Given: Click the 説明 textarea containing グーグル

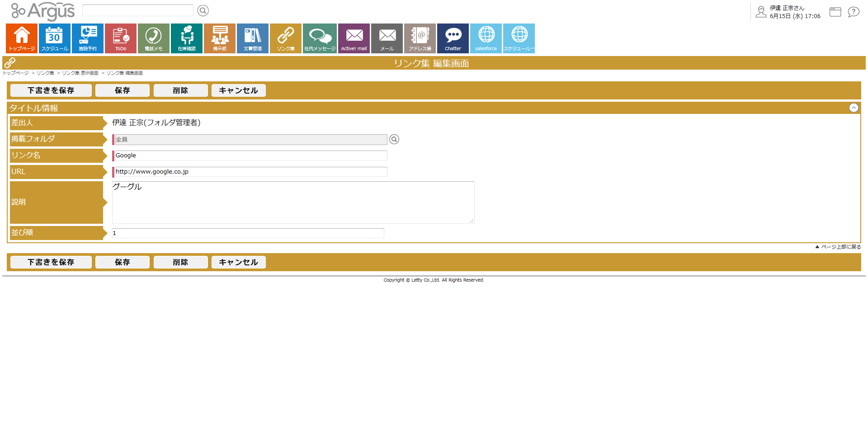Looking at the screenshot, I should click(x=293, y=203).
